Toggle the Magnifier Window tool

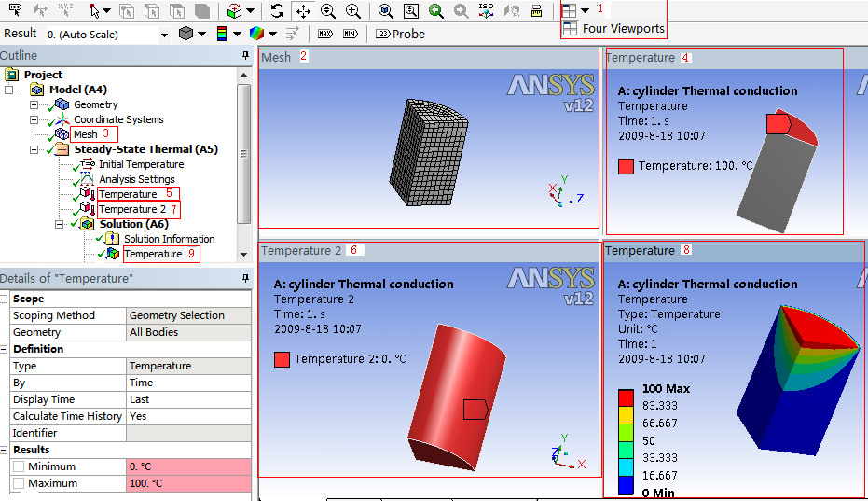click(411, 10)
